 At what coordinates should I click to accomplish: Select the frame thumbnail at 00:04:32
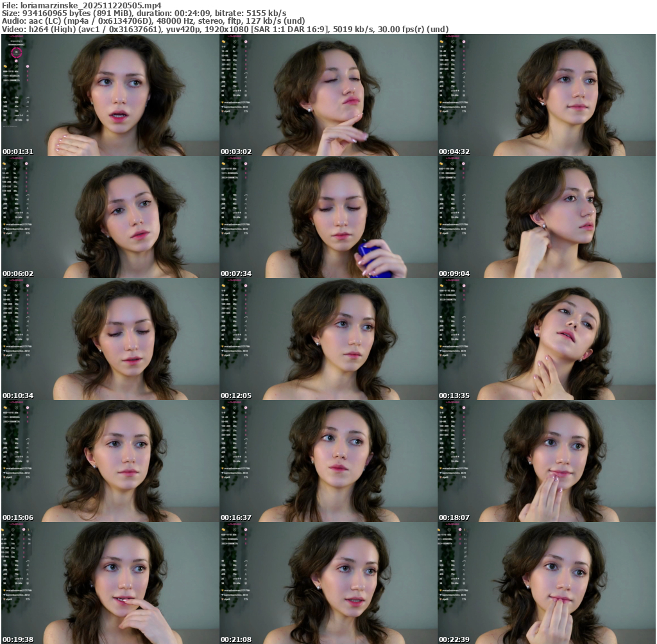547,95
